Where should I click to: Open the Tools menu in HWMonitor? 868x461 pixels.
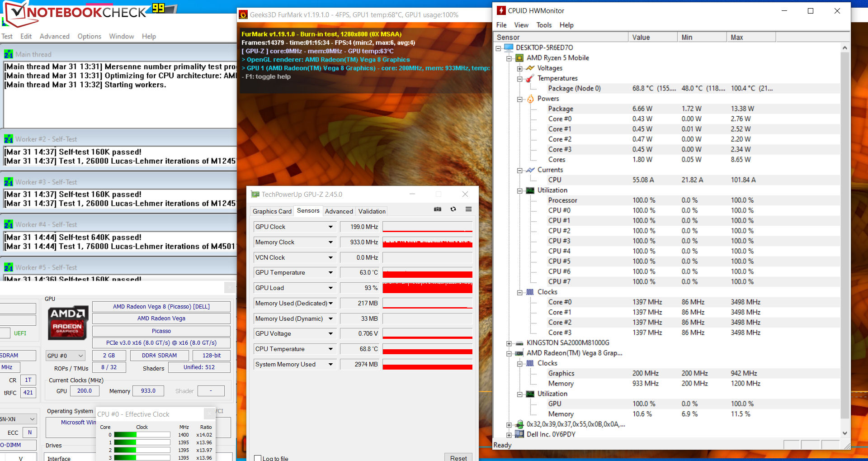coord(544,25)
